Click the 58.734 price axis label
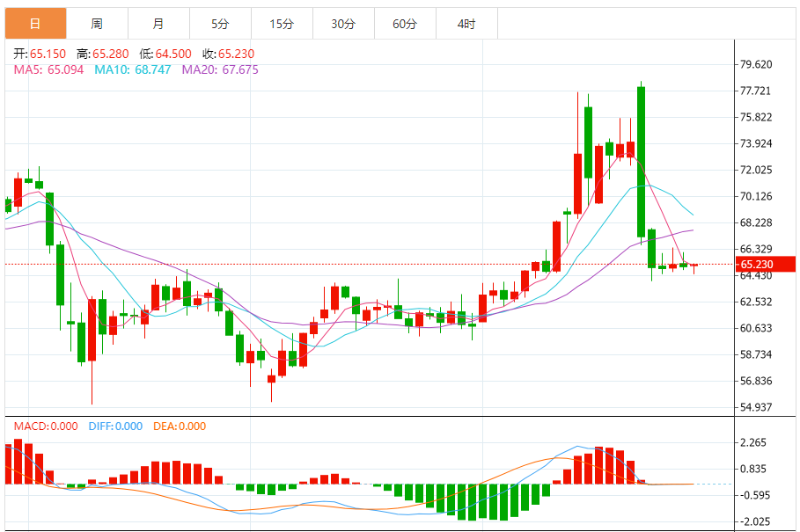800x532 pixels. pos(756,354)
